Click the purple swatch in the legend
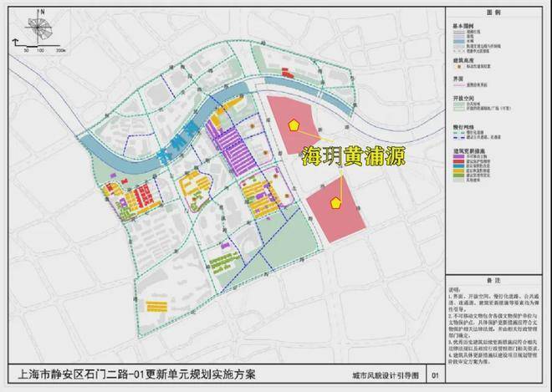 [458, 155]
